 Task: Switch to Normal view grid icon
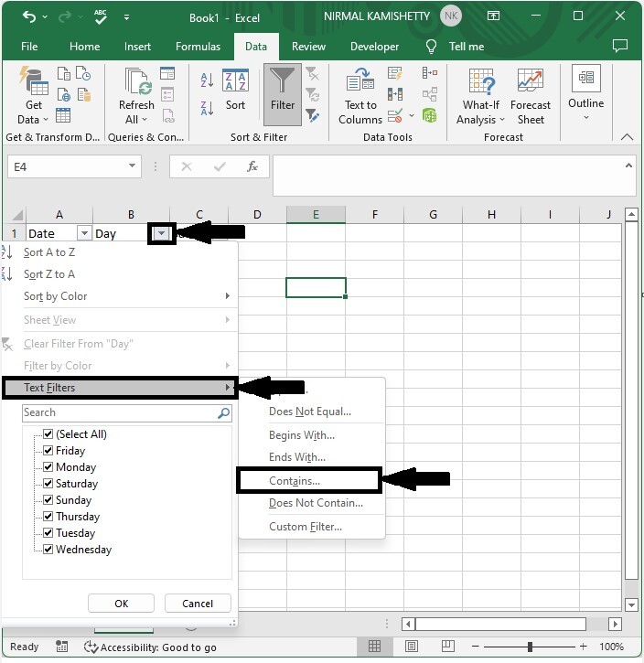point(374,647)
